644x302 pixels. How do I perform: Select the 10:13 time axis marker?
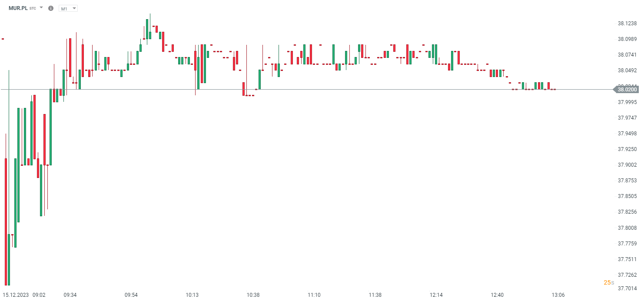pyautogui.click(x=192, y=295)
